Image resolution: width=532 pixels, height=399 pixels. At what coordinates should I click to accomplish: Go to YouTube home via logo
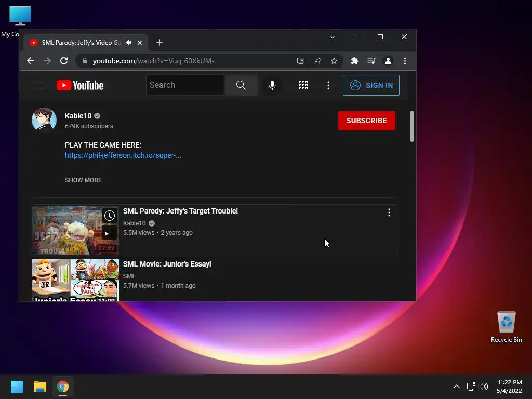[x=79, y=85]
